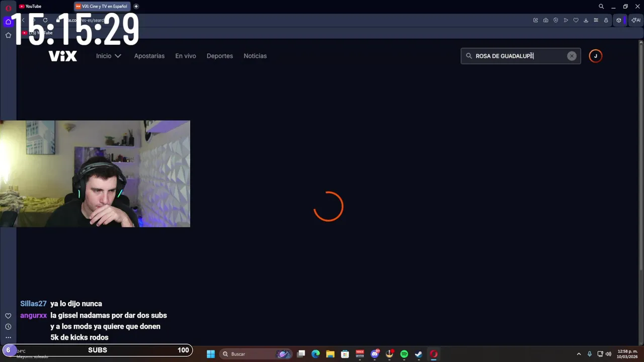Expand hidden system tray icons
Image resolution: width=644 pixels, height=362 pixels.
pos(579,354)
